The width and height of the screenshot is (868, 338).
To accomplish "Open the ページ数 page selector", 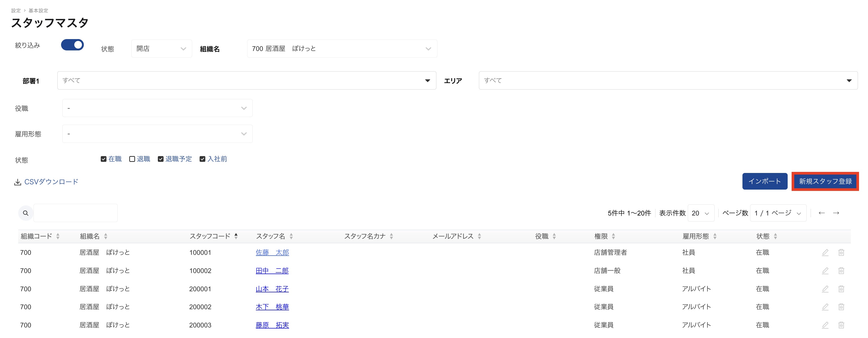I will click(778, 213).
